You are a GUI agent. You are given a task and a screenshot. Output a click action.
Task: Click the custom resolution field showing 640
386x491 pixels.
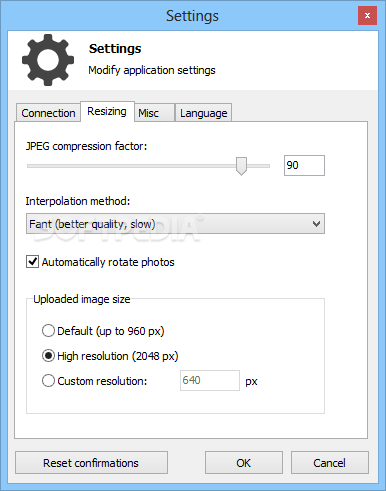pos(210,380)
